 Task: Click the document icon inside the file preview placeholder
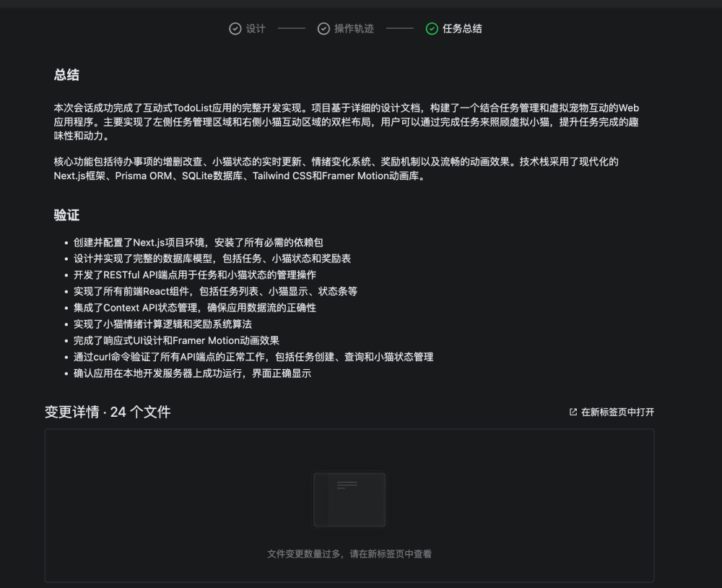click(349, 499)
